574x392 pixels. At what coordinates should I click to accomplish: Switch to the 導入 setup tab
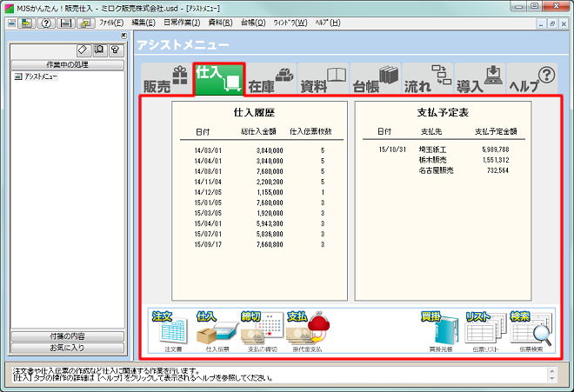(480, 79)
